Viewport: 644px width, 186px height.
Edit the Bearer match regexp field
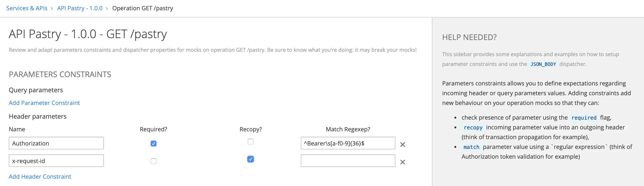[x=348, y=143]
